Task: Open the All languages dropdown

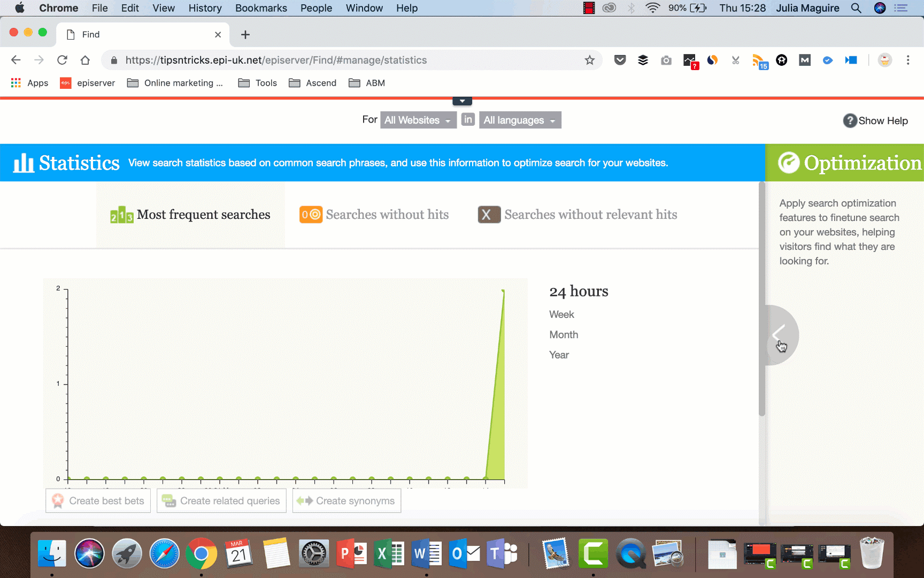Action: tap(520, 120)
